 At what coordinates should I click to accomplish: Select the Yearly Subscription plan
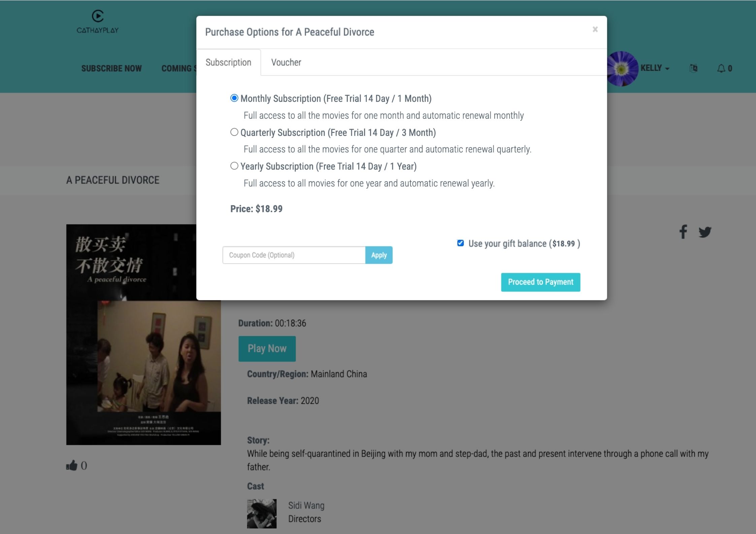tap(234, 166)
